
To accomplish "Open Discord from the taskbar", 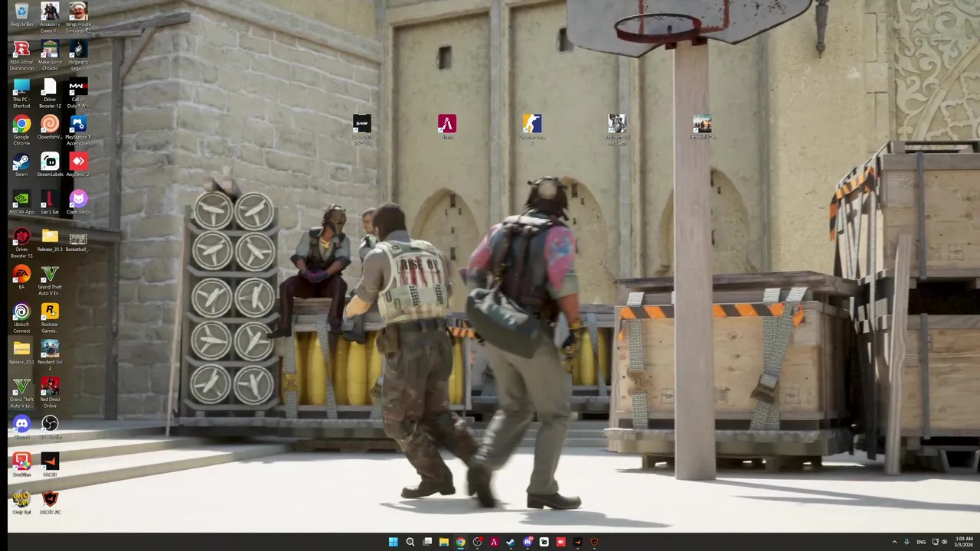I will 528,542.
